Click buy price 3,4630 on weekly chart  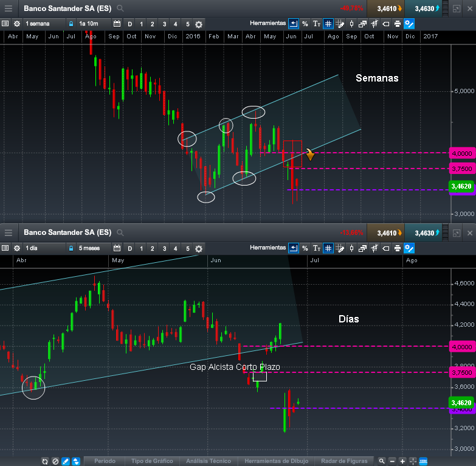tap(423, 9)
